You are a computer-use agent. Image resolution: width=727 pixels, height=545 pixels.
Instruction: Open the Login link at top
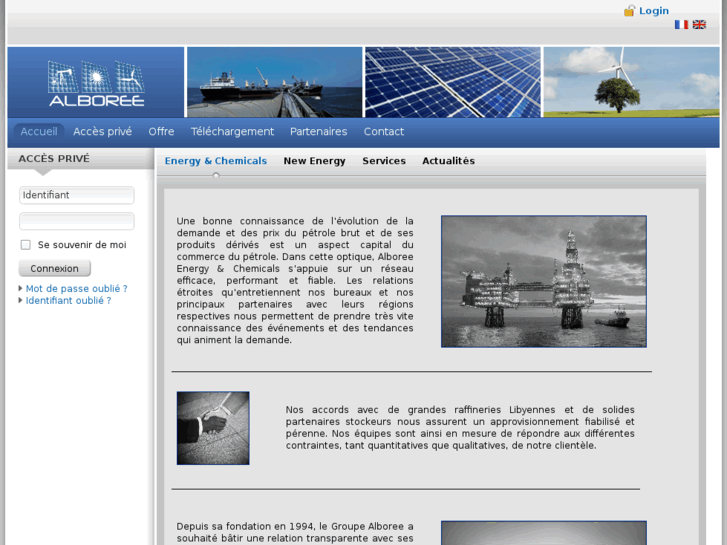(x=654, y=11)
